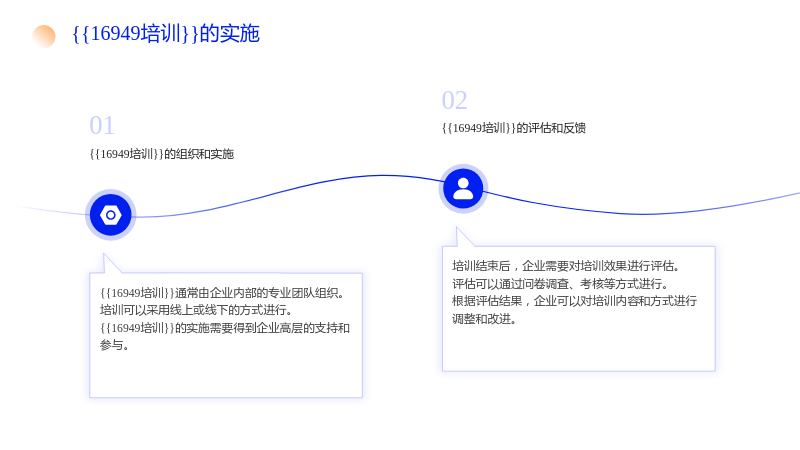Click the faded number 02
800x450 pixels.
(455, 101)
